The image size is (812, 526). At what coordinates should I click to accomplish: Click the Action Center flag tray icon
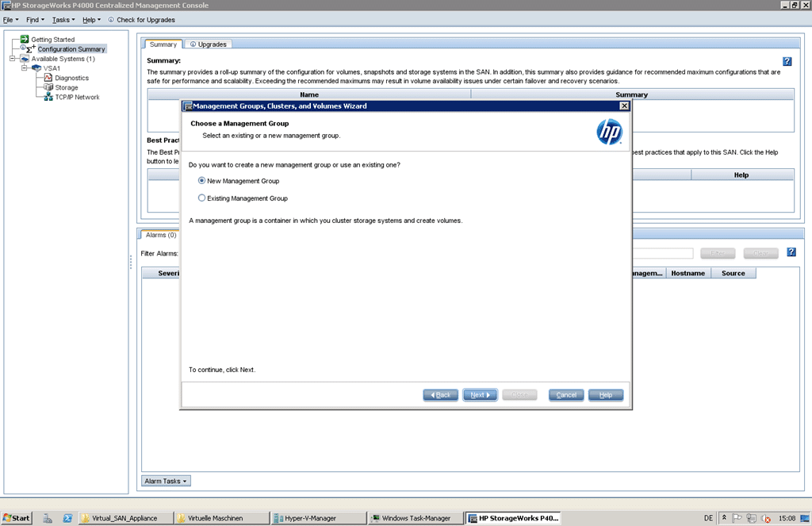coord(737,518)
